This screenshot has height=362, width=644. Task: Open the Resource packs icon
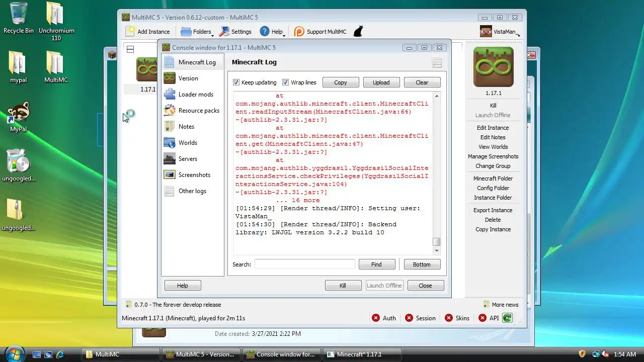pos(170,111)
